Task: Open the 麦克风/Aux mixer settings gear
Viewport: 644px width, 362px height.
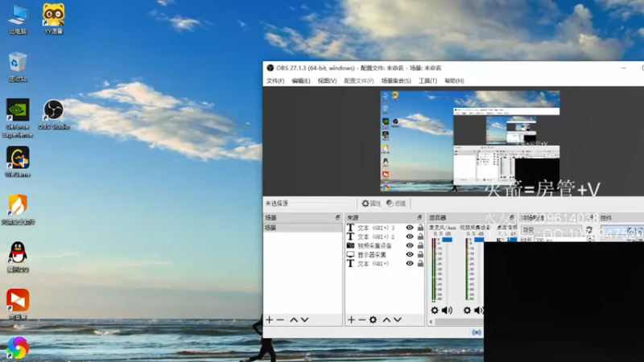Action: click(x=435, y=311)
